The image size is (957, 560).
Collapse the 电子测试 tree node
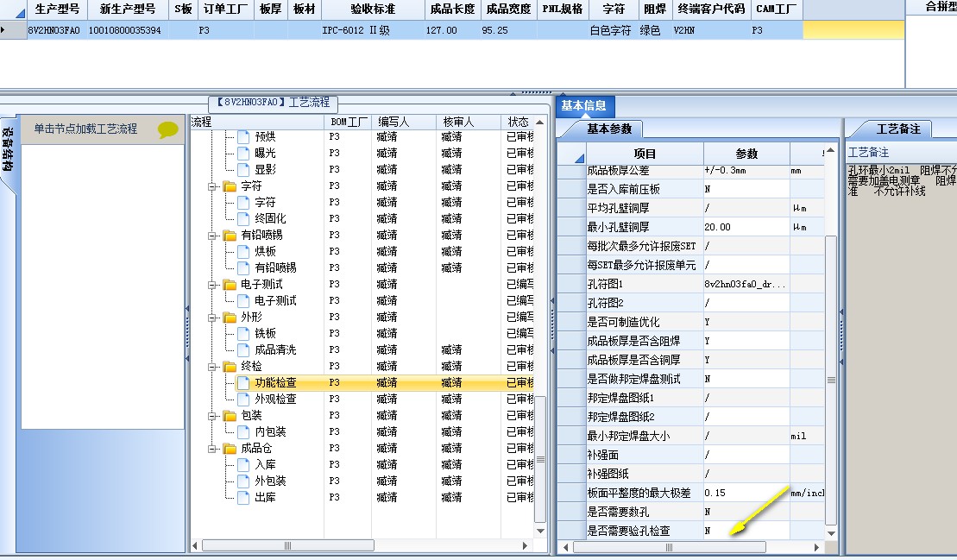pos(211,285)
